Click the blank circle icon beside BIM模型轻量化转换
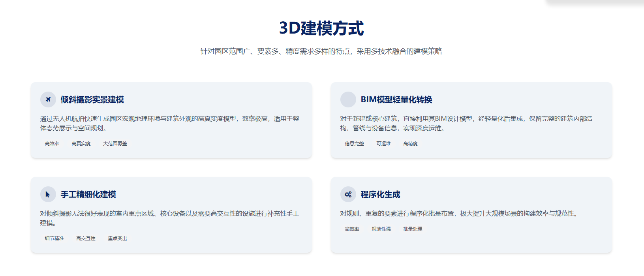Viewport: 644px width, 276px height. (348, 100)
